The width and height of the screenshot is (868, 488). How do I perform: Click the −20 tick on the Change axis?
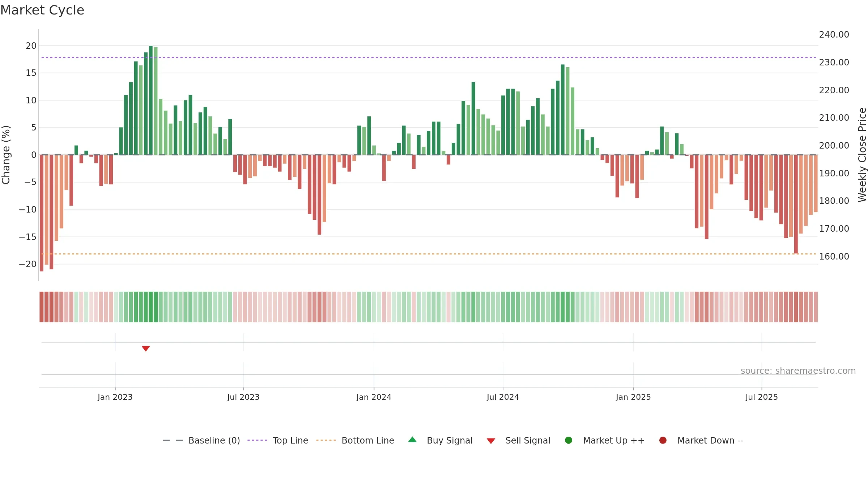click(28, 264)
